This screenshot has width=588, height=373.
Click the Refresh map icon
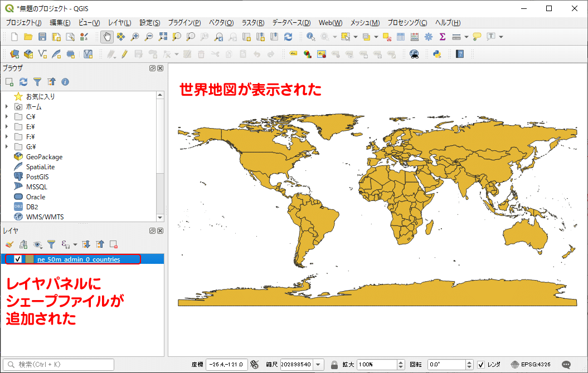[x=288, y=37]
